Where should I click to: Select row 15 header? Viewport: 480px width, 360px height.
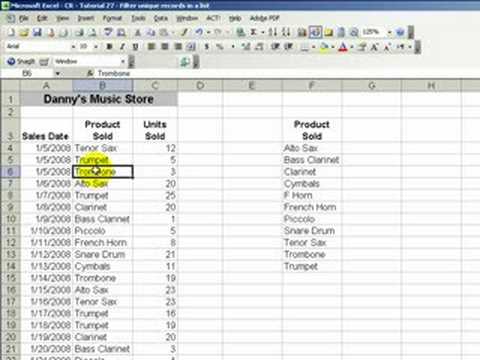tap(10, 278)
